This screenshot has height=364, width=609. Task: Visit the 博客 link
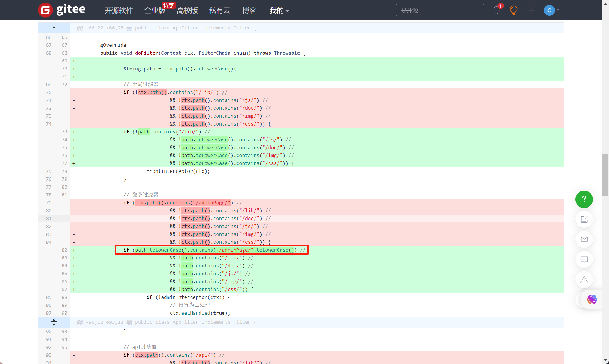[249, 11]
